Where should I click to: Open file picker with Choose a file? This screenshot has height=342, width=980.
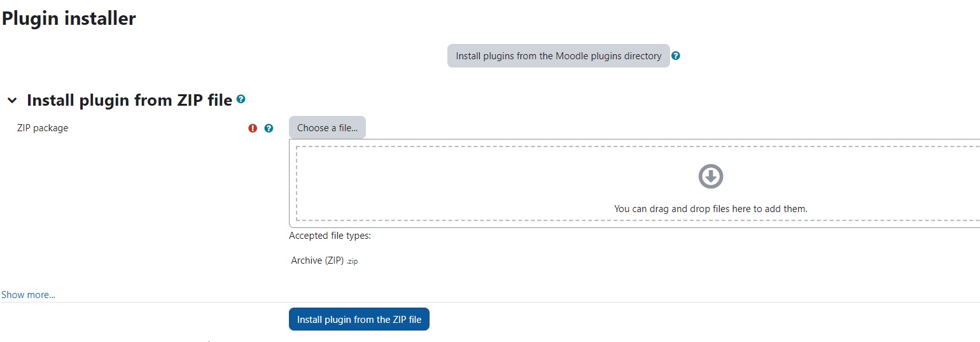click(327, 127)
